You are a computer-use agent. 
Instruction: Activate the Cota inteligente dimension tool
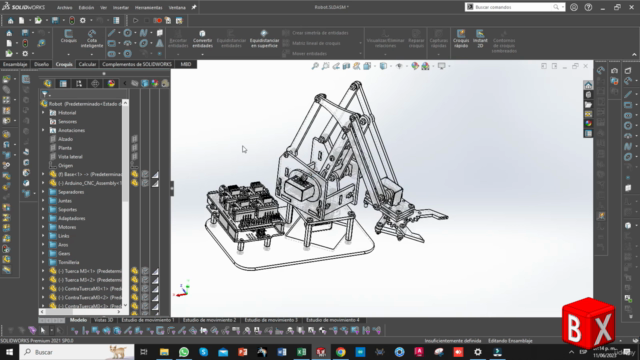pos(92,39)
